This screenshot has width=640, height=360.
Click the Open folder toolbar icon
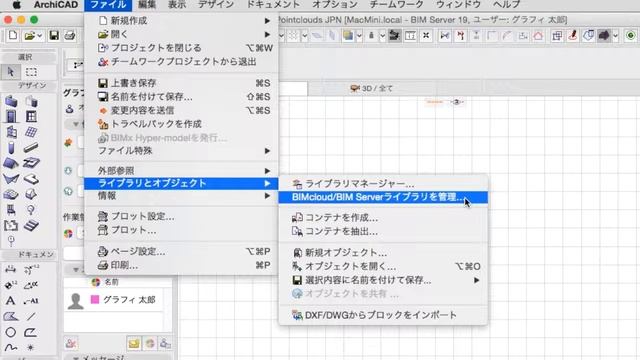(x=29, y=36)
